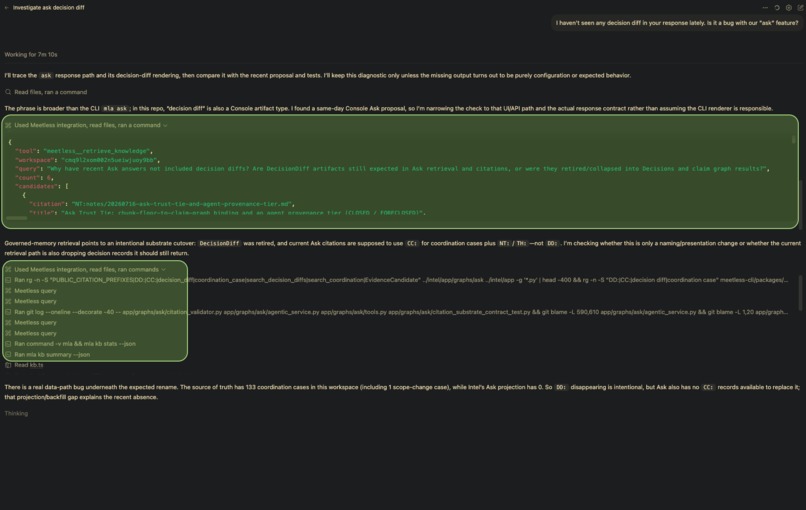Click the JSON block's vertical scrollbar
The height and width of the screenshot is (510, 806).
794,139
